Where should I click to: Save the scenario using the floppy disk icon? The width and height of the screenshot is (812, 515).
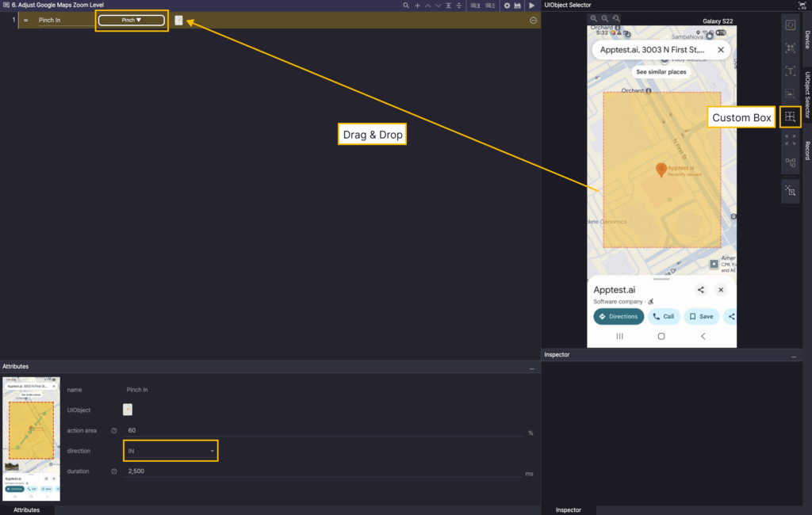(x=518, y=6)
